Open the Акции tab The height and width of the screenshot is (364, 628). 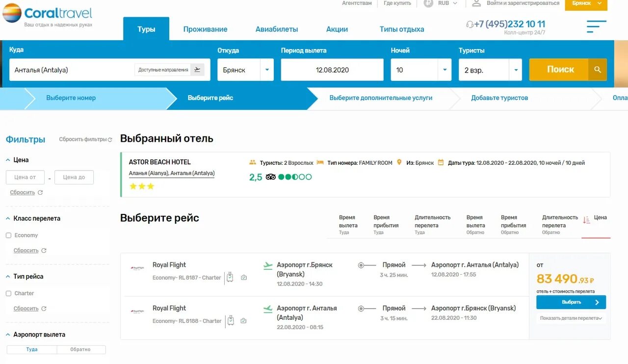pyautogui.click(x=337, y=29)
